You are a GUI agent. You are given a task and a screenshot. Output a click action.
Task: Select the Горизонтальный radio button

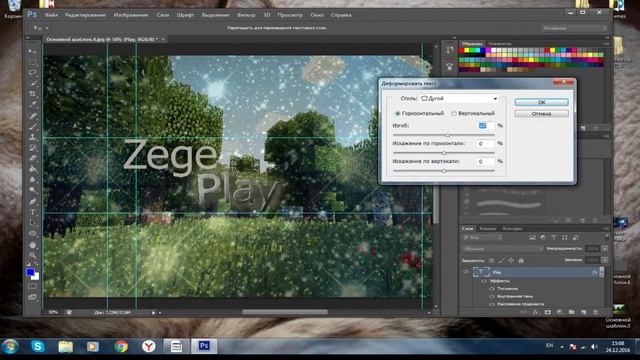click(x=397, y=113)
